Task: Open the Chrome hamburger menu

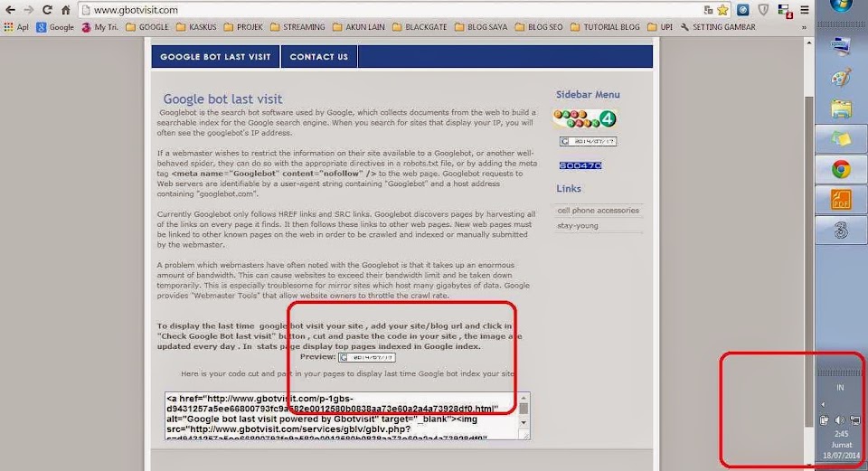Action: pyautogui.click(x=805, y=10)
